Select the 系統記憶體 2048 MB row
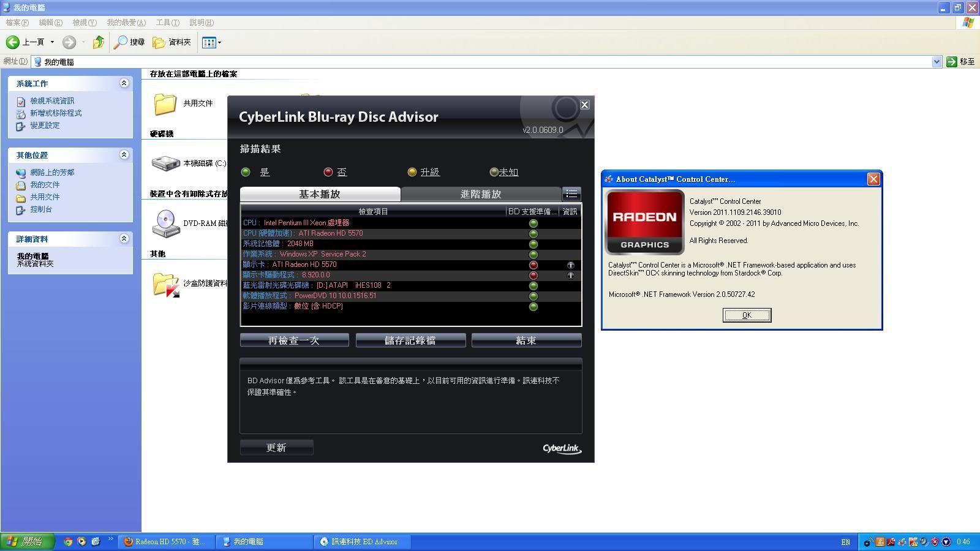This screenshot has width=980, height=551. coord(410,244)
